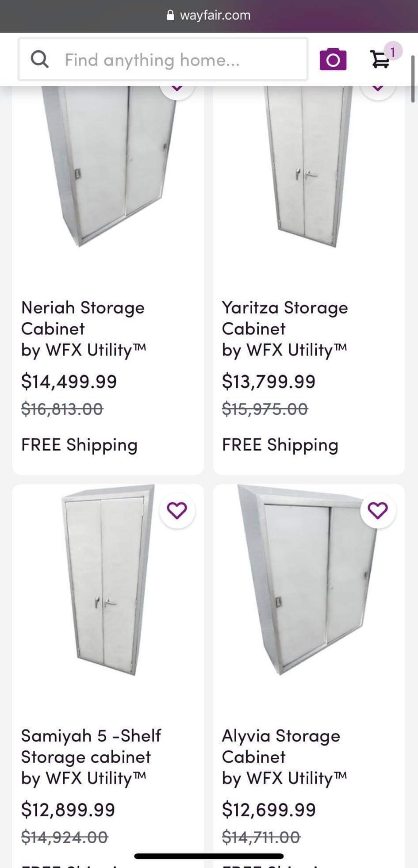Save Yaritza Storage Cabinet to favorites

point(378,88)
